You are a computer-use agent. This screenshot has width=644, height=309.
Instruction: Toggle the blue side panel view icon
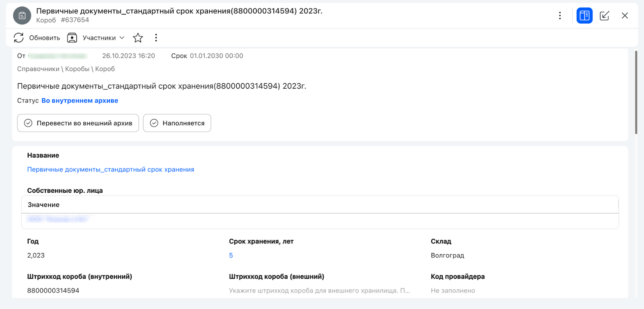[584, 16]
